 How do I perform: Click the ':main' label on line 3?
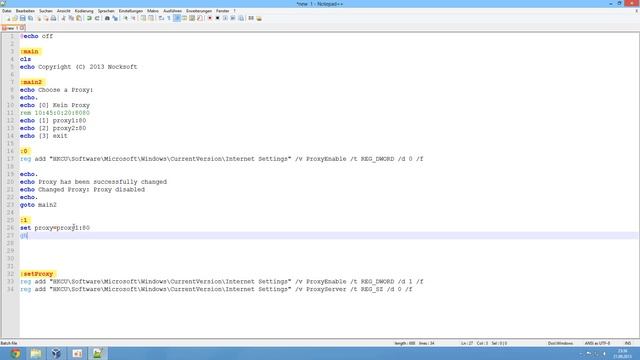pos(30,51)
